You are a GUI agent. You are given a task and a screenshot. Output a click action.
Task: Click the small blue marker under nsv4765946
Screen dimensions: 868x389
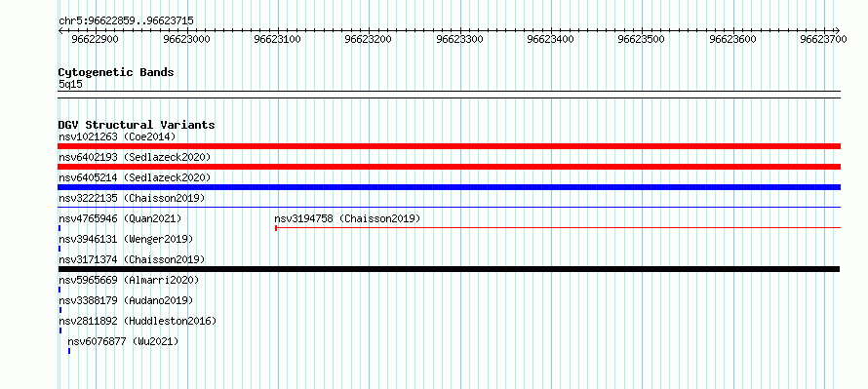pos(59,228)
